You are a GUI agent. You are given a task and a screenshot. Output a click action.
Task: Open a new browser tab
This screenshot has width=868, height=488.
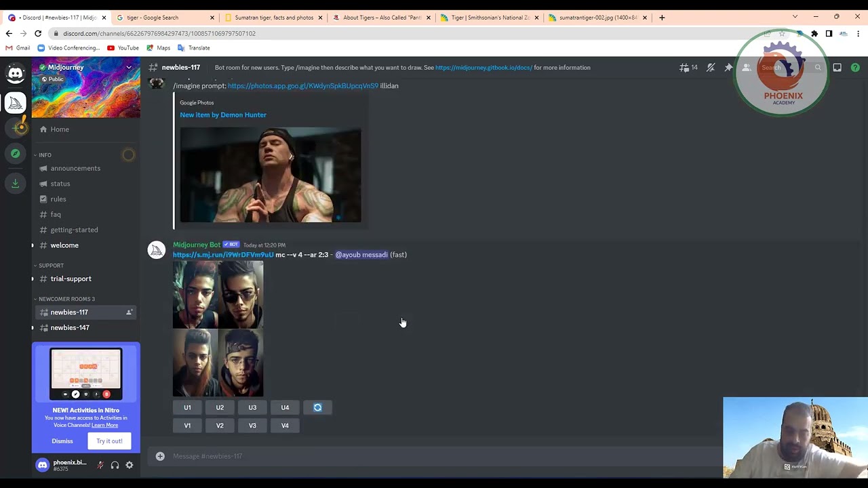(662, 18)
